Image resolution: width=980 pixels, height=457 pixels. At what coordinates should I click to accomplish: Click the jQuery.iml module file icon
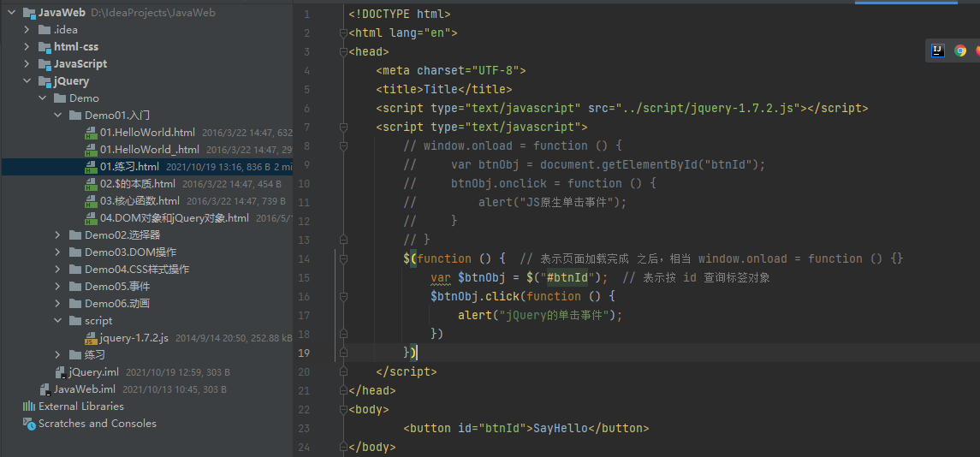coord(61,372)
